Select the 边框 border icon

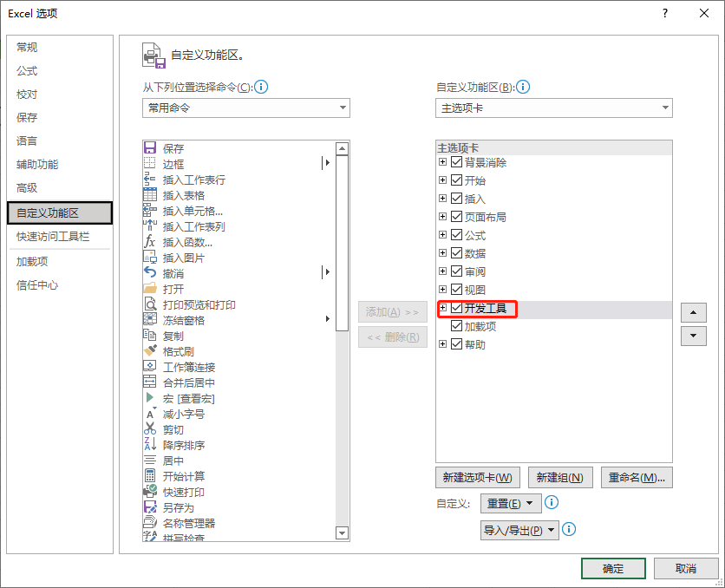150,163
